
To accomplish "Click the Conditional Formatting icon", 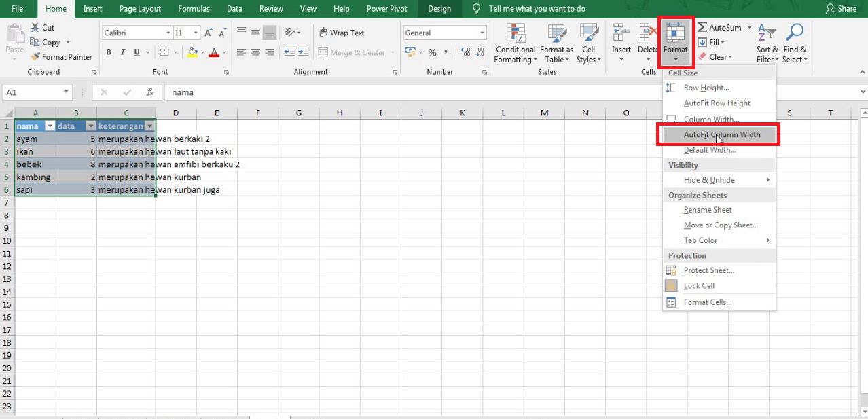I will coord(516,34).
